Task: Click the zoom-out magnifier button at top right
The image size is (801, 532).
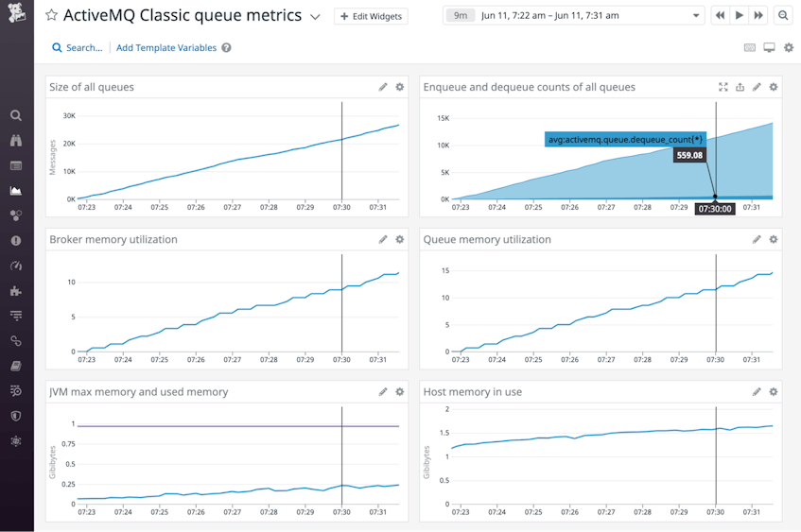Action: click(783, 16)
